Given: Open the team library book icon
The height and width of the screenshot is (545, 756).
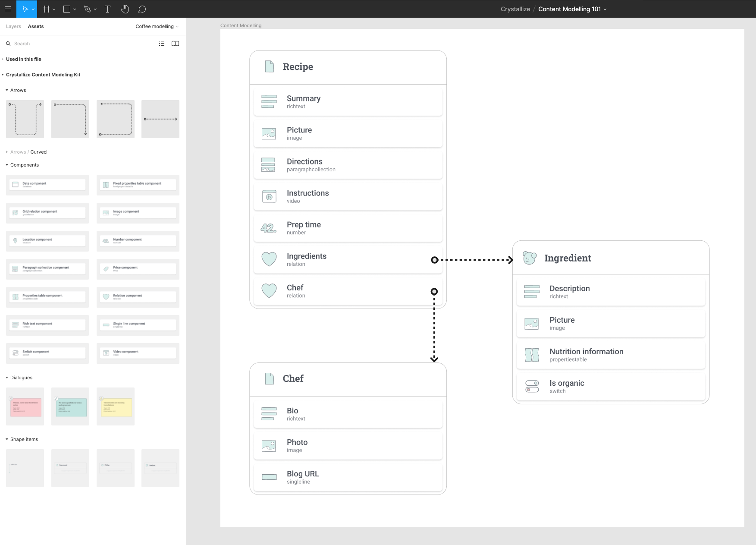Looking at the screenshot, I should click(175, 43).
